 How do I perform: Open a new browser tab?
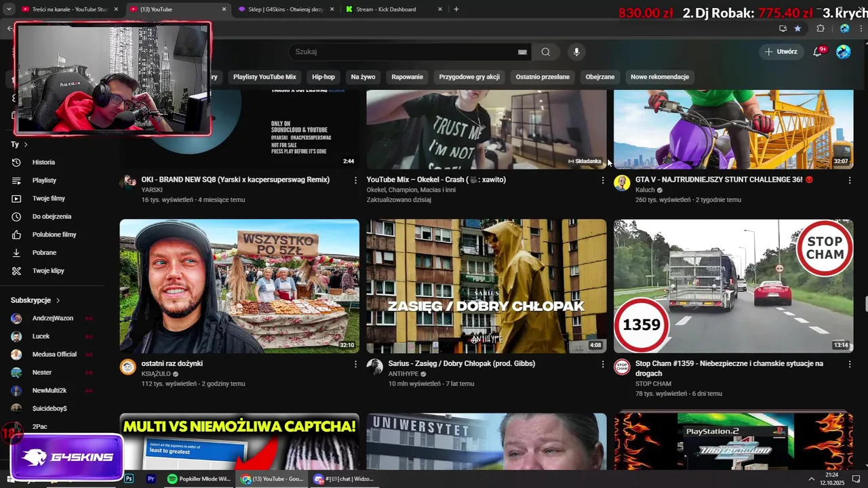tap(456, 9)
